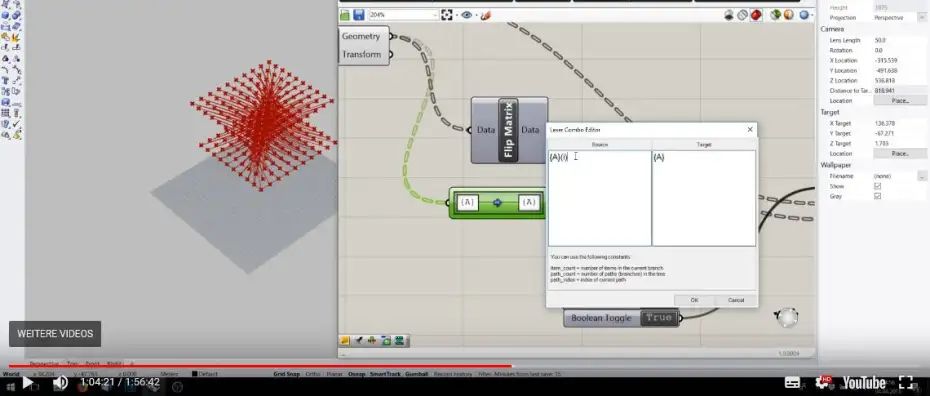Screen dimensions: 930x396
Task: Click inside the Source lexer text field
Action: (x=600, y=198)
